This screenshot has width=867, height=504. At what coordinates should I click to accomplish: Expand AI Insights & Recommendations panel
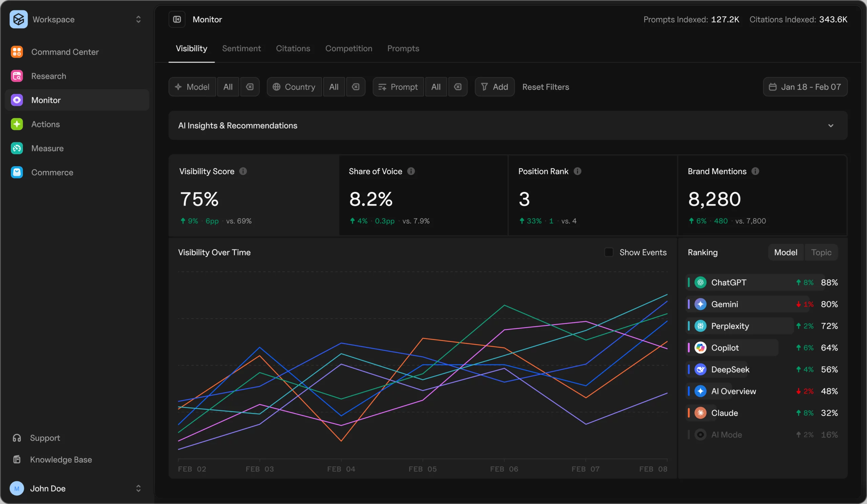point(830,126)
